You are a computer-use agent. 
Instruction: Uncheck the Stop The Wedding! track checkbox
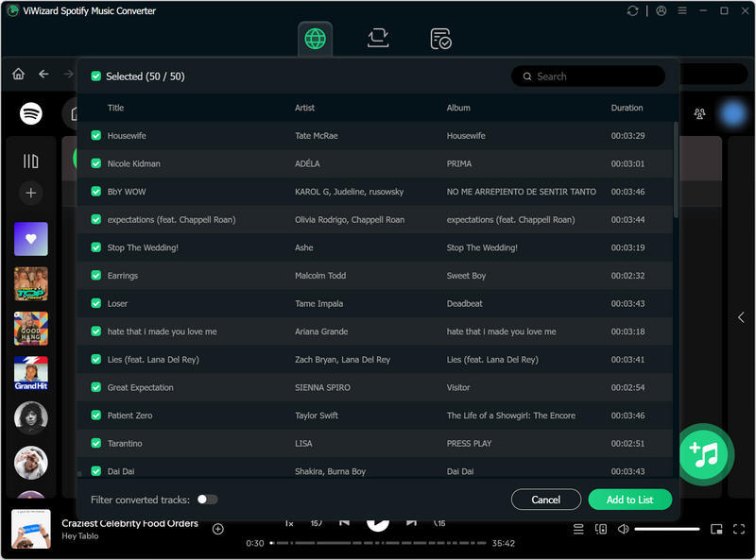(96, 247)
